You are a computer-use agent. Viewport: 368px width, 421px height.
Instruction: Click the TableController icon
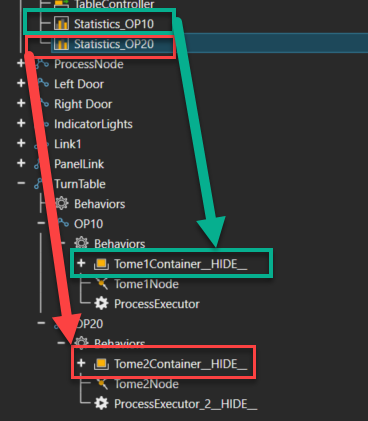click(x=61, y=4)
